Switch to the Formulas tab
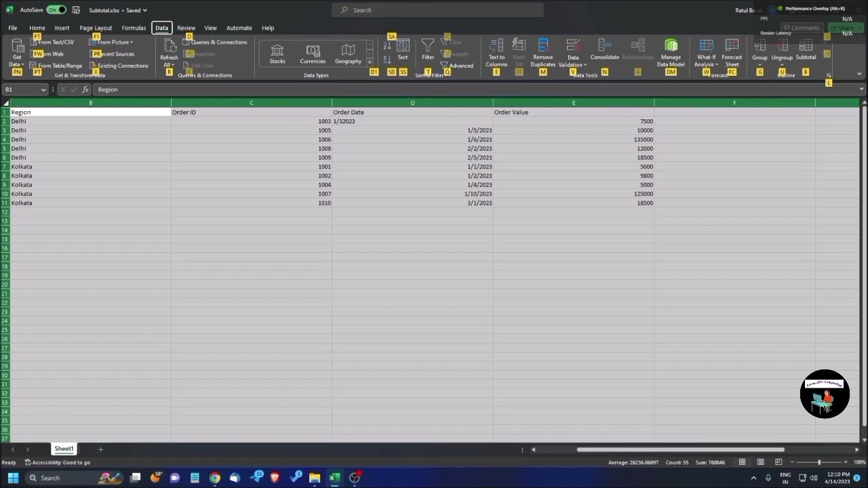 134,28
